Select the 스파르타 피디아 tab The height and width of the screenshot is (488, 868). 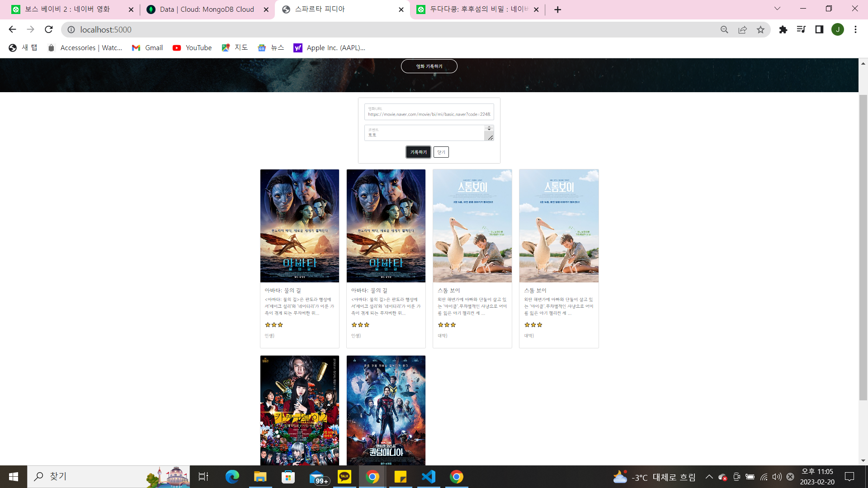pyautogui.click(x=342, y=9)
